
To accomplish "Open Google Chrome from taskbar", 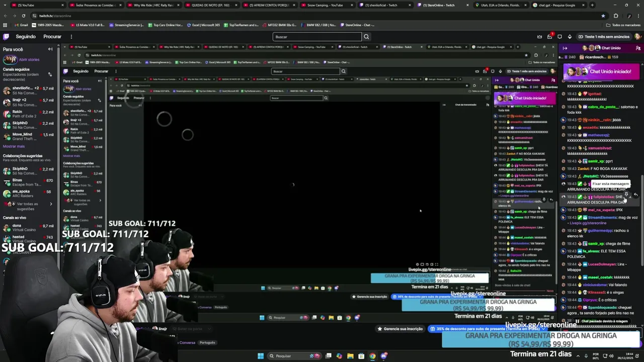I will [x=372, y=356].
